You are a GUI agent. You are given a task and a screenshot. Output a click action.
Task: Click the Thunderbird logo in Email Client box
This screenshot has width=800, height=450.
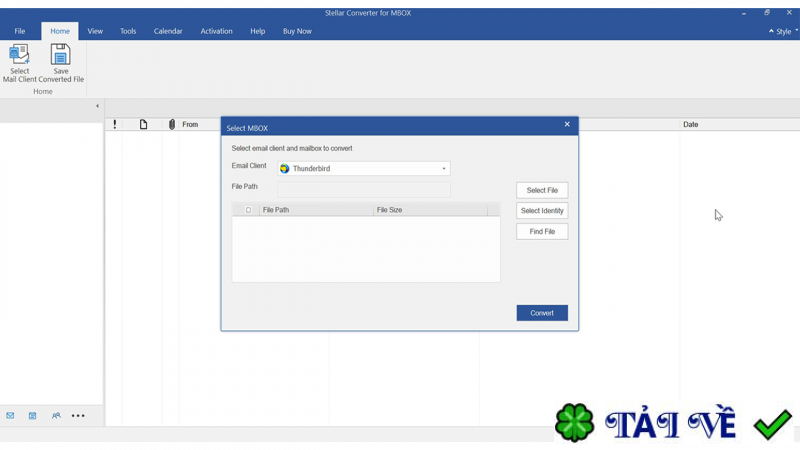coord(285,168)
